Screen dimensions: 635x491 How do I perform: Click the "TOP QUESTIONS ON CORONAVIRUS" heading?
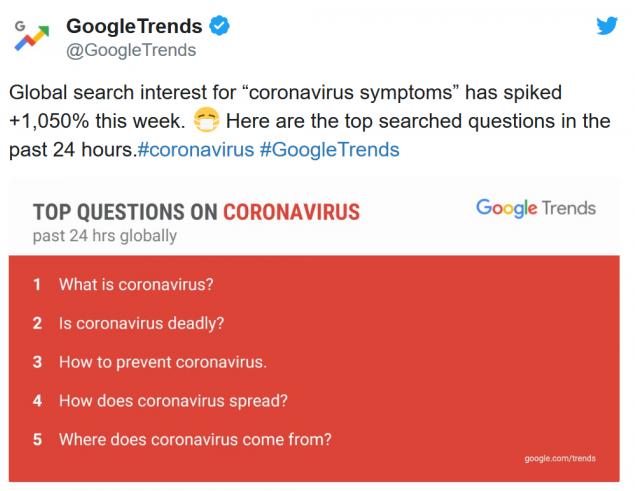196,212
